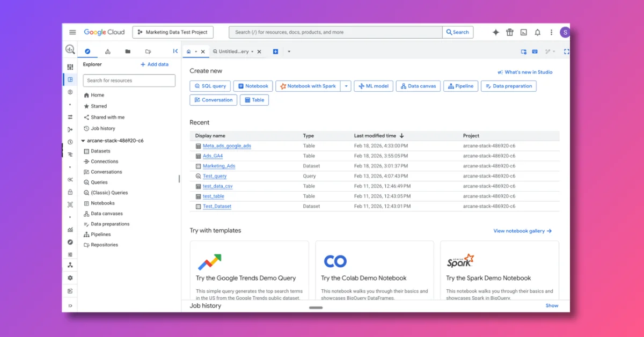The height and width of the screenshot is (337, 644).
Task: Open the dropdown arrow beside new tab button
Action: coord(289,52)
